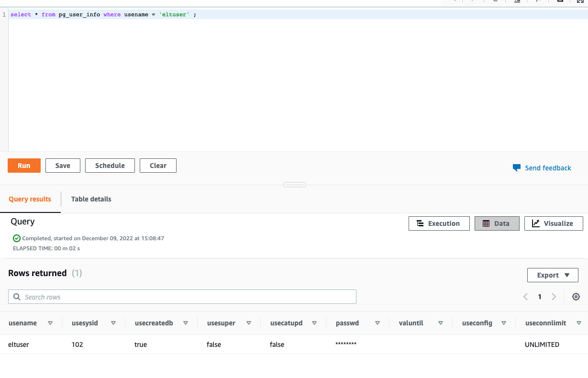Sort by valuntil column arrow

(x=441, y=323)
